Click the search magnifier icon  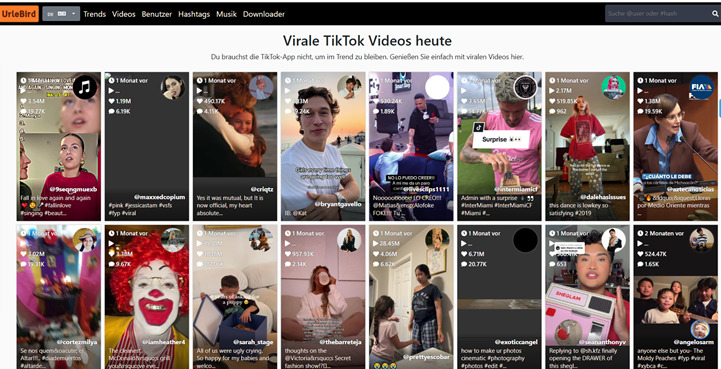(x=715, y=14)
